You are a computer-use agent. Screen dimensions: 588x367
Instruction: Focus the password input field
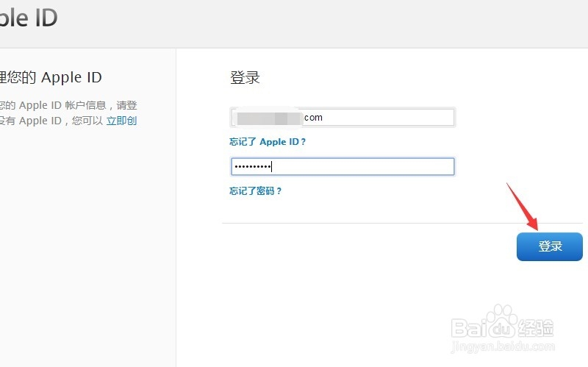[x=343, y=166]
